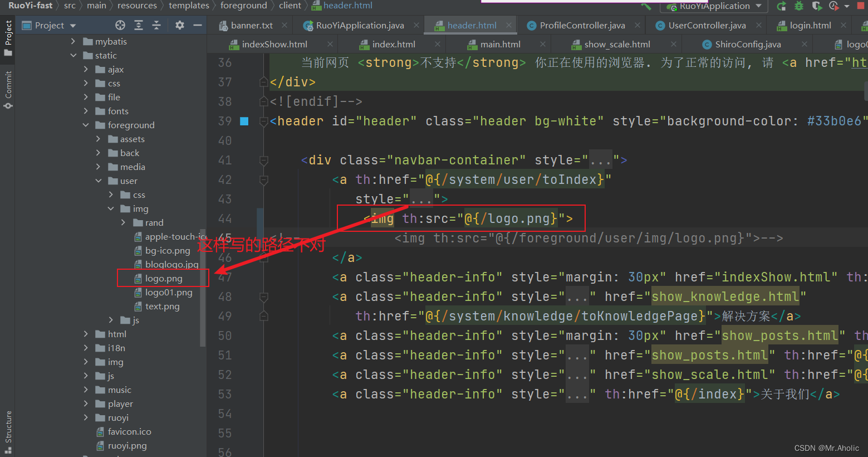Click the 'resources' breadcrumb in navigation bar
The height and width of the screenshot is (457, 868).
pos(137,6)
